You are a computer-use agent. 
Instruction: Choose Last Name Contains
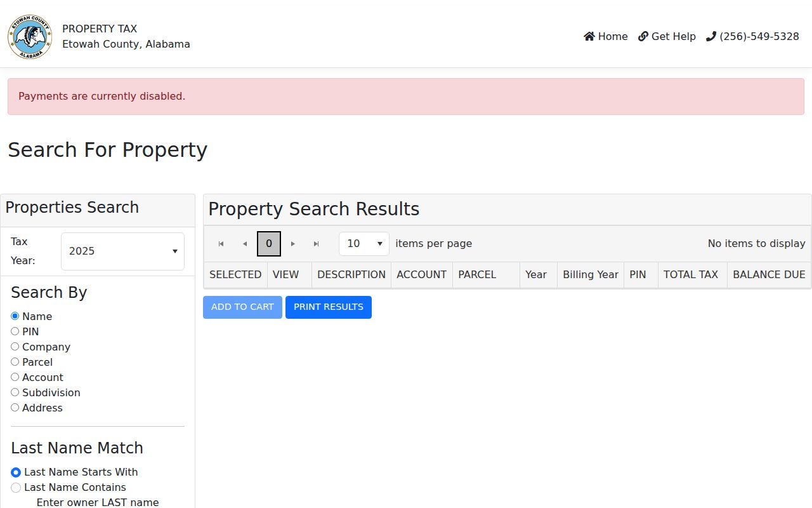click(16, 488)
